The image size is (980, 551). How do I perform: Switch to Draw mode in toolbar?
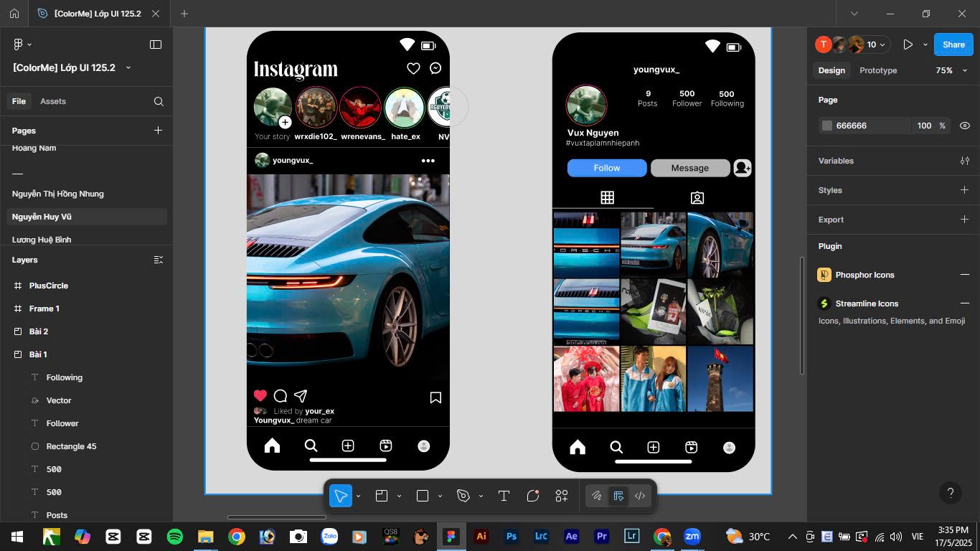point(596,496)
